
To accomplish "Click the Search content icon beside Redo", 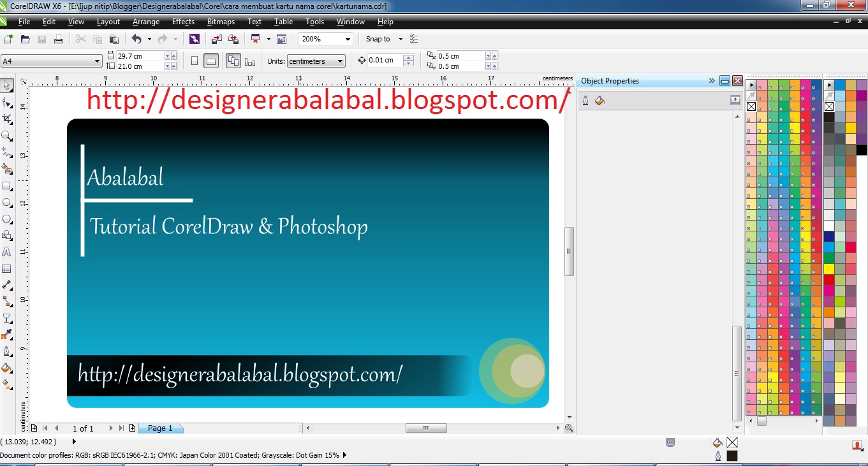I will click(x=195, y=39).
